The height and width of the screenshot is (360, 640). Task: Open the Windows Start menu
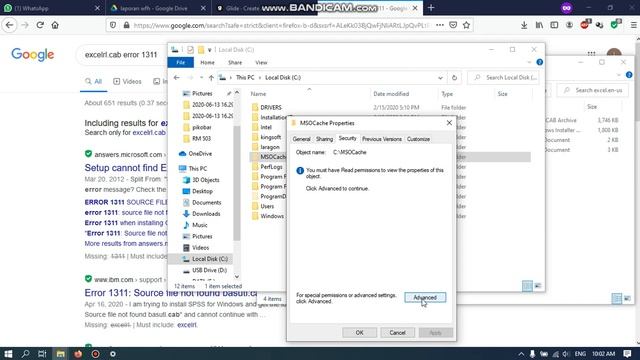click(8, 354)
